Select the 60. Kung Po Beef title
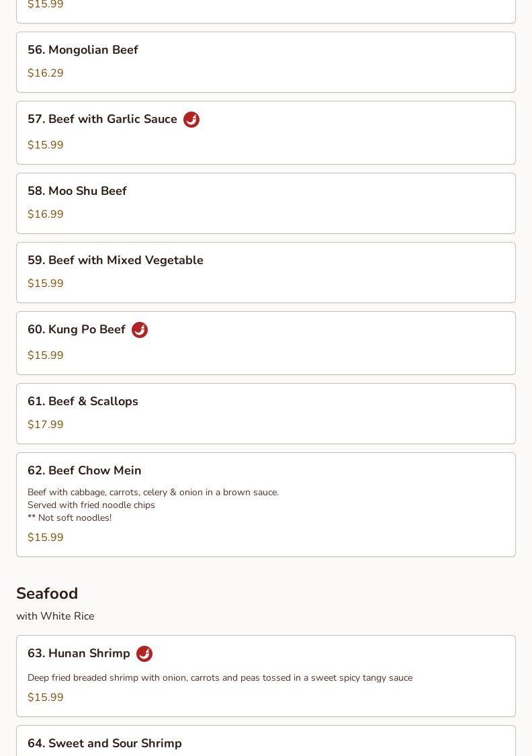The height and width of the screenshot is (756, 532). [76, 329]
